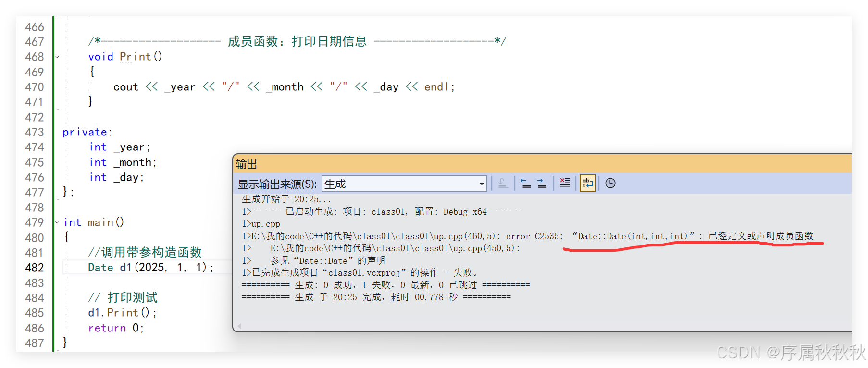Go to next message in Output toolbar
This screenshot has height=368, width=868.
click(x=542, y=184)
